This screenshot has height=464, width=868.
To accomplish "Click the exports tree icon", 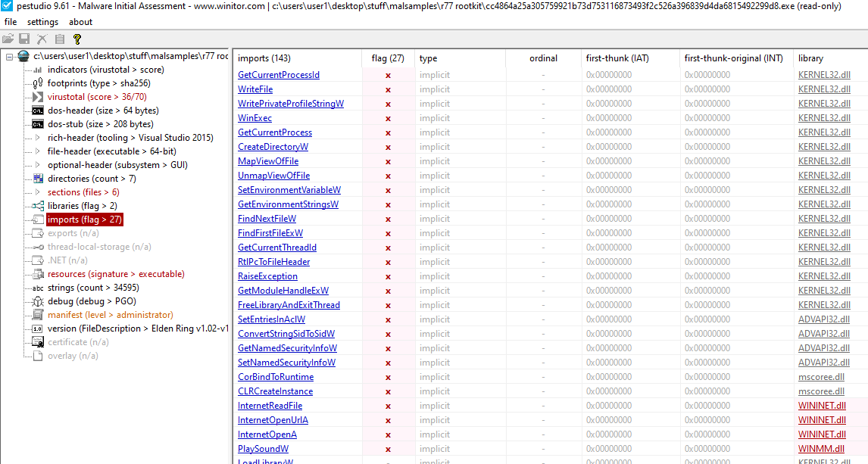I will click(38, 233).
